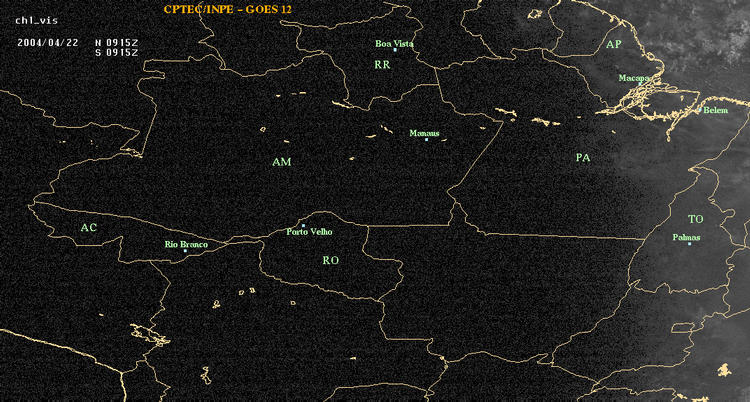Click the PA state label
750x402 pixels.
(583, 157)
